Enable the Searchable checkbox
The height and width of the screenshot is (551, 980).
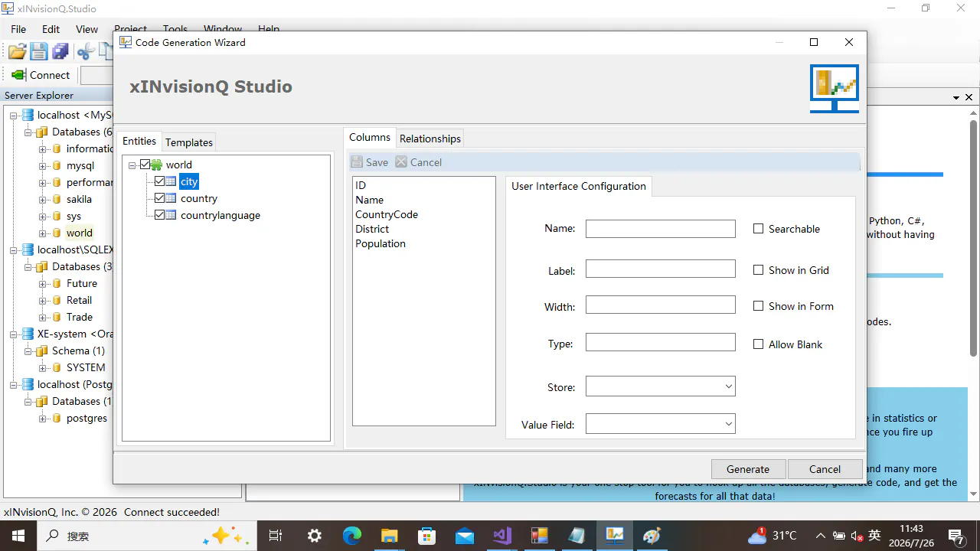[758, 229]
